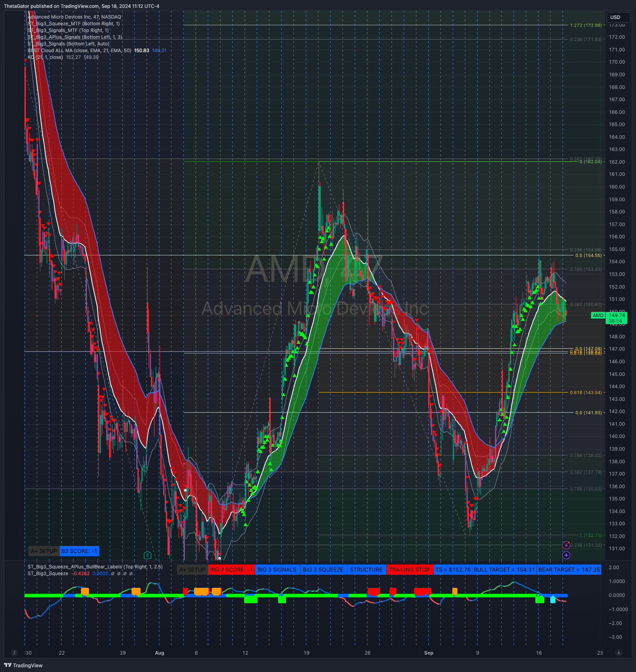
Task: Click the BEAR TARGET = 147.35 cell
Action: (x=569, y=570)
